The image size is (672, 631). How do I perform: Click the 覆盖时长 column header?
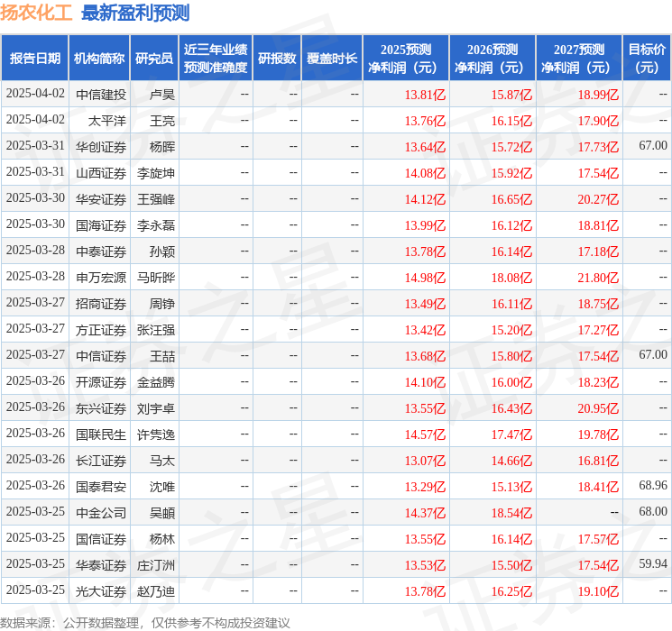pos(332,59)
